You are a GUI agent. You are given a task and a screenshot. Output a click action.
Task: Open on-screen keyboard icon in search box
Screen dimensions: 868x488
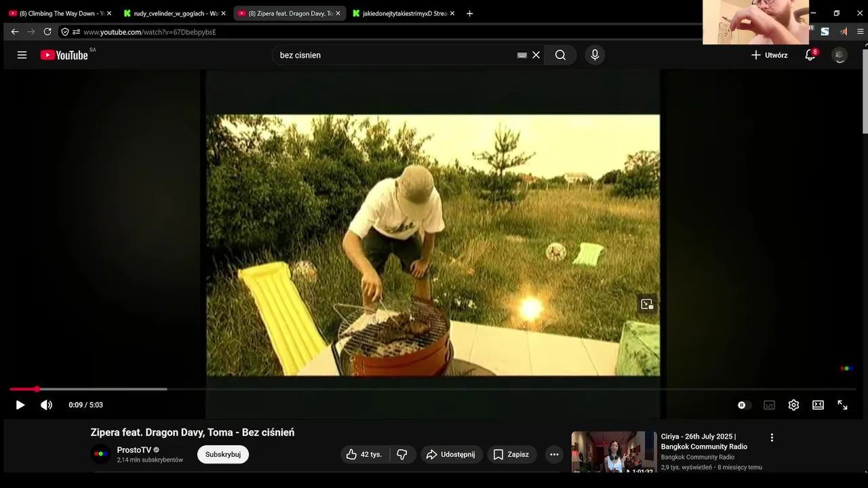pos(522,55)
